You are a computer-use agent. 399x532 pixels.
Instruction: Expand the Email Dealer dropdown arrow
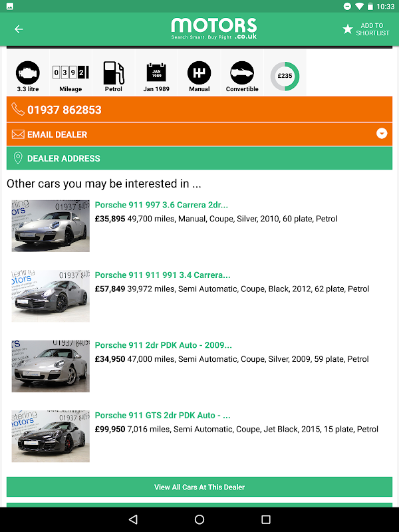click(x=382, y=134)
